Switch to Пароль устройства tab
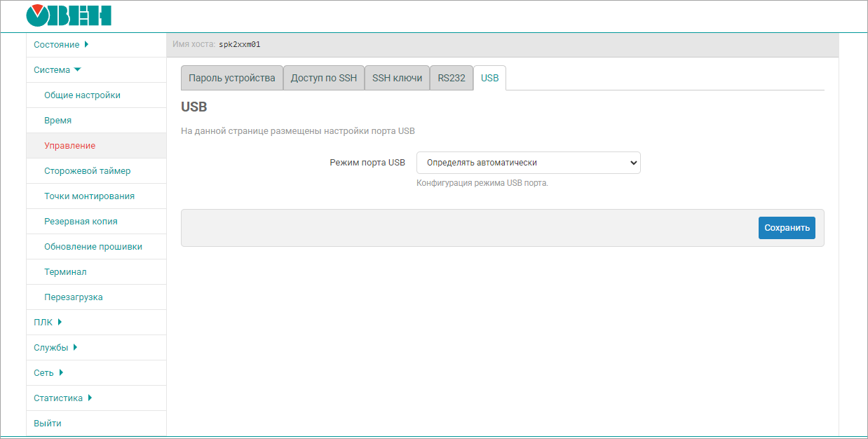The height and width of the screenshot is (439, 868). [x=231, y=79]
